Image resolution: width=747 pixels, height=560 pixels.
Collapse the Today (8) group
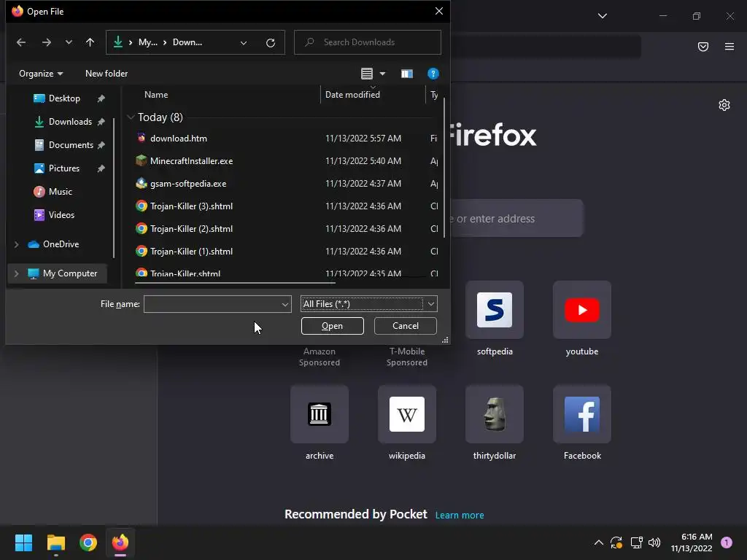pos(131,117)
